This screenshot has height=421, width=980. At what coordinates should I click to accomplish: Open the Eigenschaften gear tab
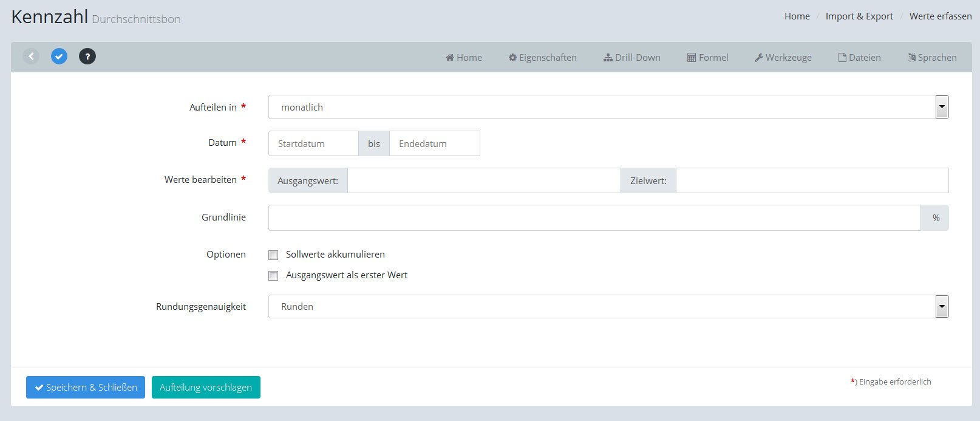pyautogui.click(x=542, y=58)
